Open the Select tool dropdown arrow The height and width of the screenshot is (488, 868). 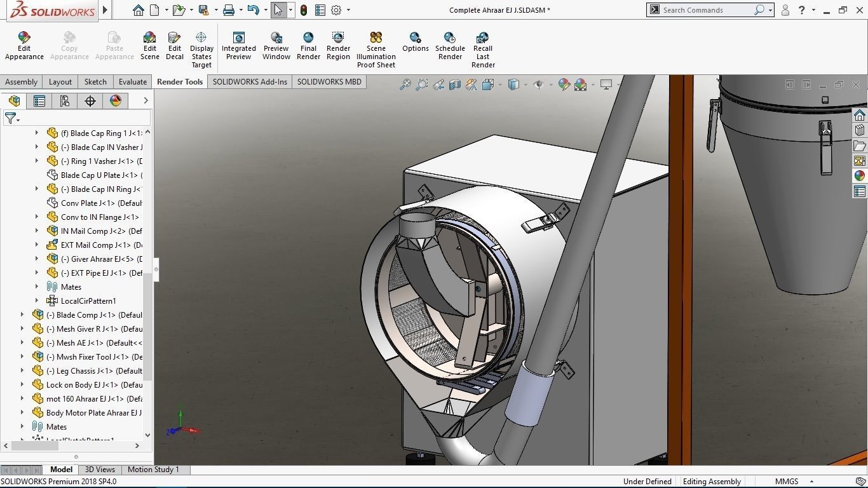[x=290, y=10]
